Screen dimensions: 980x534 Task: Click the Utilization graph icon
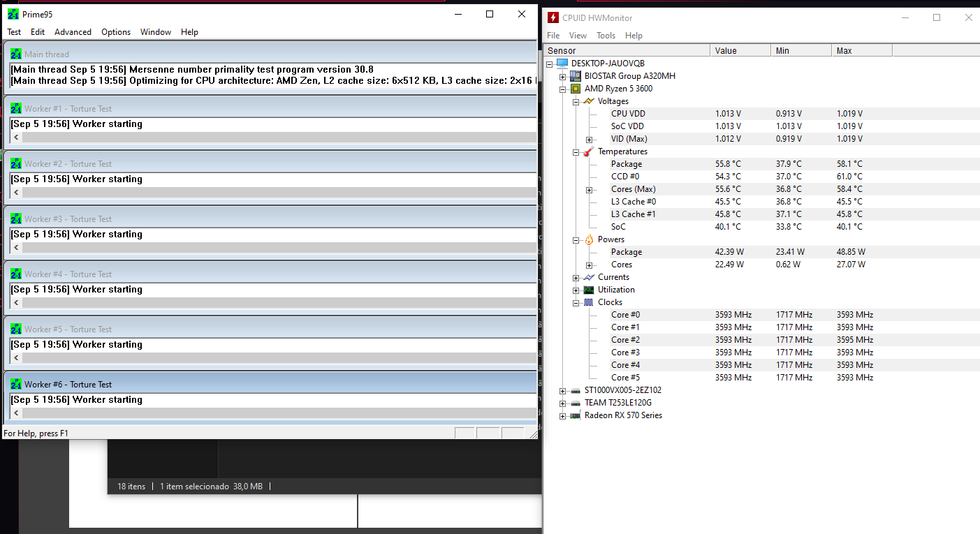589,290
